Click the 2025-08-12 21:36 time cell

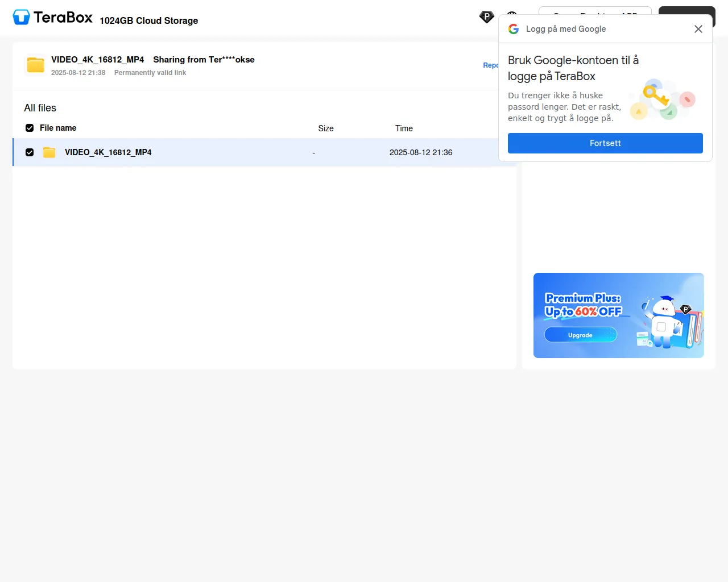tap(421, 152)
